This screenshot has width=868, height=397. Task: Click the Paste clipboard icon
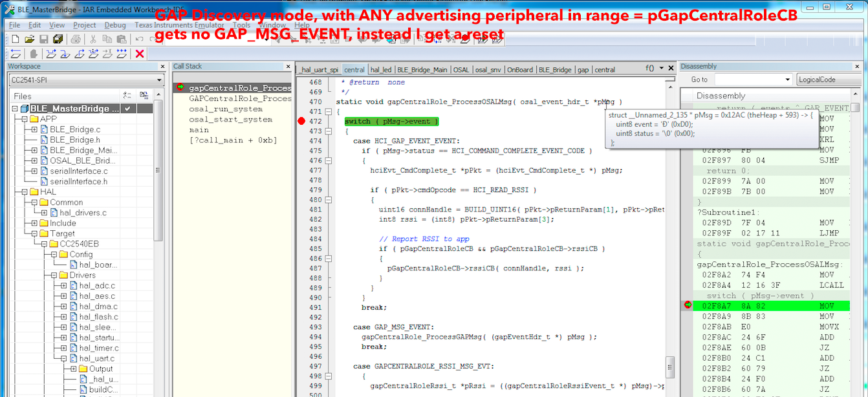pos(122,39)
